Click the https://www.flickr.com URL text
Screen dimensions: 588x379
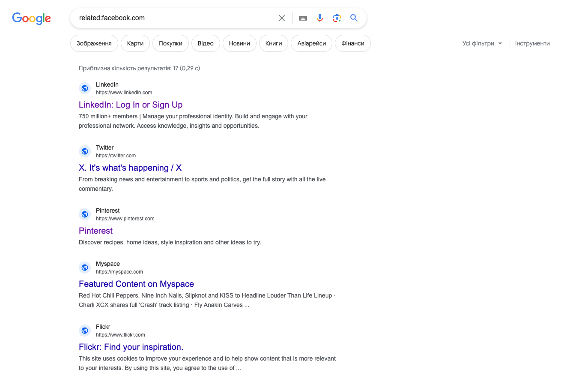[120, 335]
